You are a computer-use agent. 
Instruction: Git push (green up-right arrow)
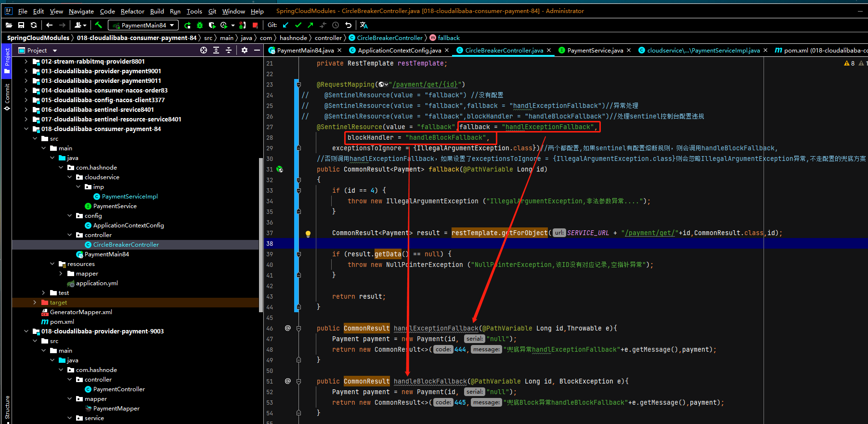311,25
